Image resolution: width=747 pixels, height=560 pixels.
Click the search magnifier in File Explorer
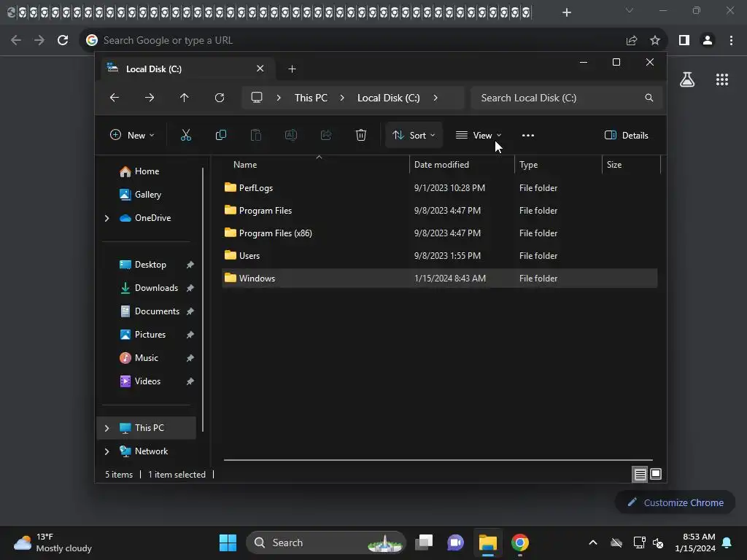click(649, 98)
